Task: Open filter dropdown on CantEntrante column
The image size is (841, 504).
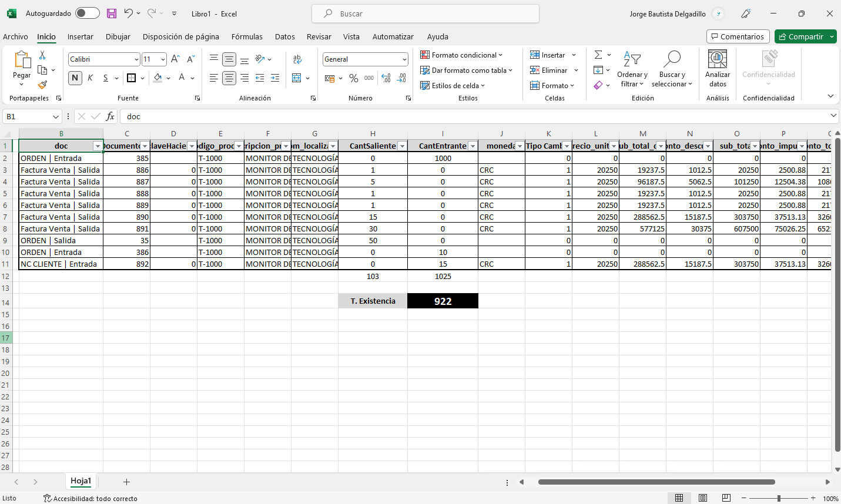Action: tap(473, 146)
